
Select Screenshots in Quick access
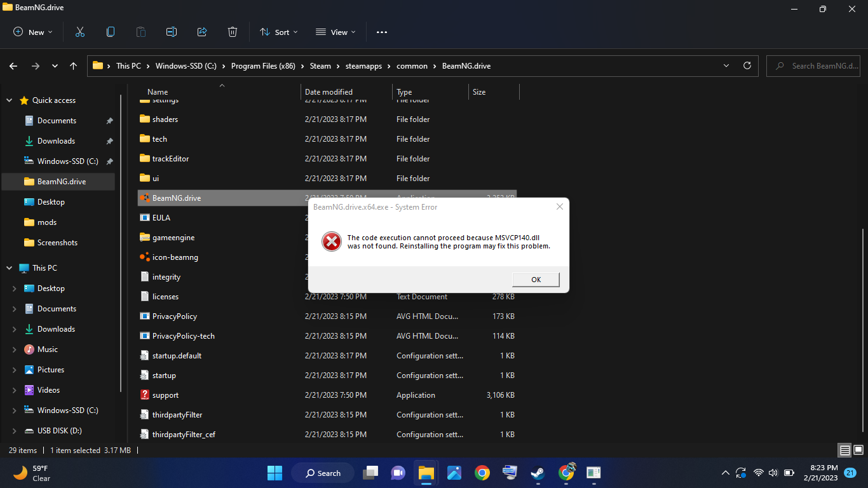pyautogui.click(x=58, y=243)
